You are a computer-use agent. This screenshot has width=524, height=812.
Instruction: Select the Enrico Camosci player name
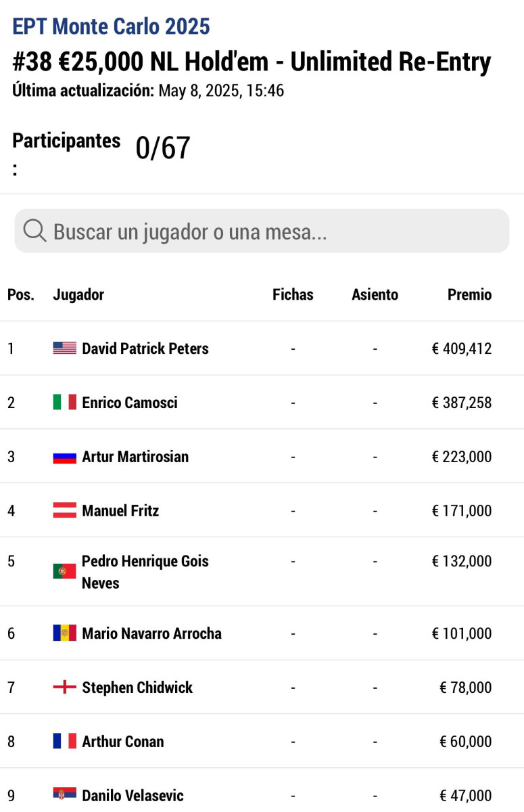tap(130, 403)
